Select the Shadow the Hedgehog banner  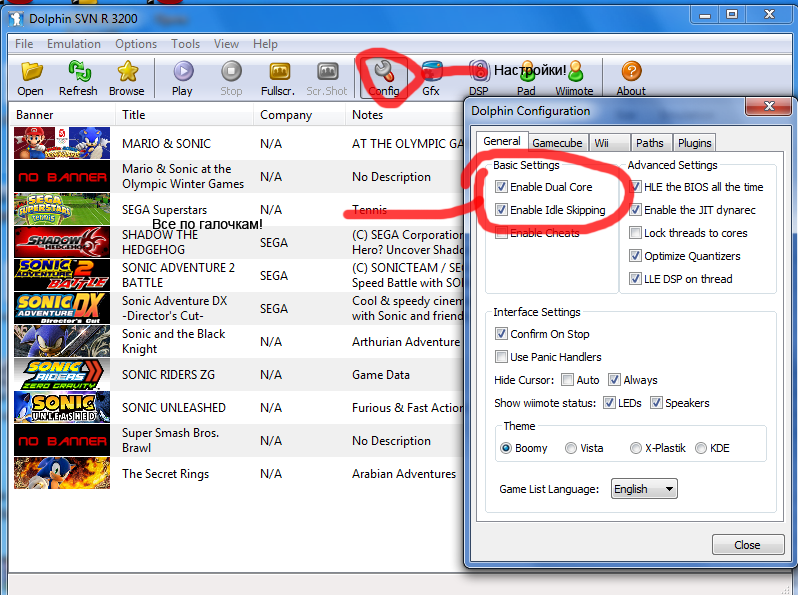62,242
